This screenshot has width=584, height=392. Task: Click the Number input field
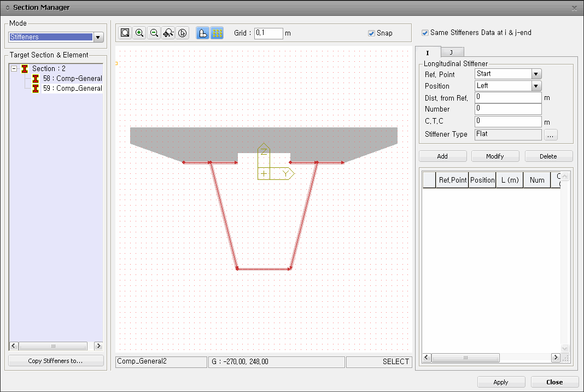coord(508,109)
